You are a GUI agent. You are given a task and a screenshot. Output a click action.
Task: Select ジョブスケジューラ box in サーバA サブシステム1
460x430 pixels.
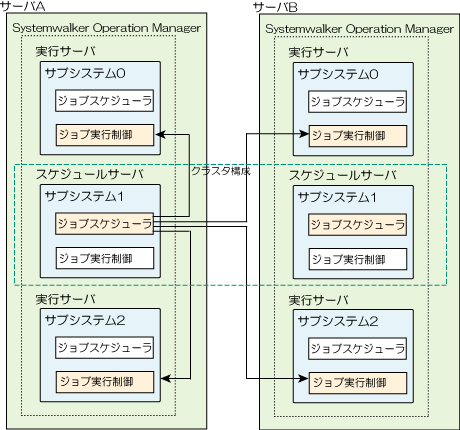(x=105, y=223)
